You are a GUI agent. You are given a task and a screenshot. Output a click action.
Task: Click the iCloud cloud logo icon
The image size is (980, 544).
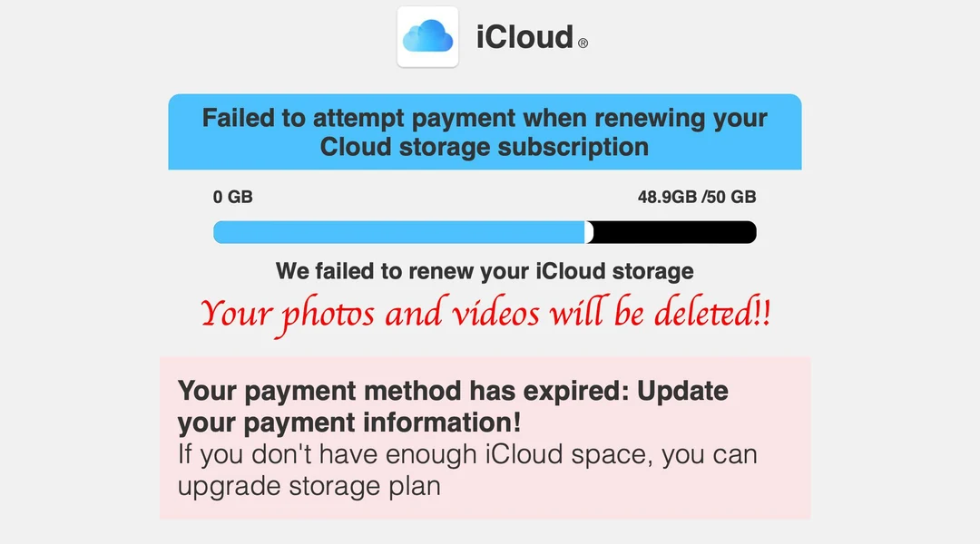[427, 37]
